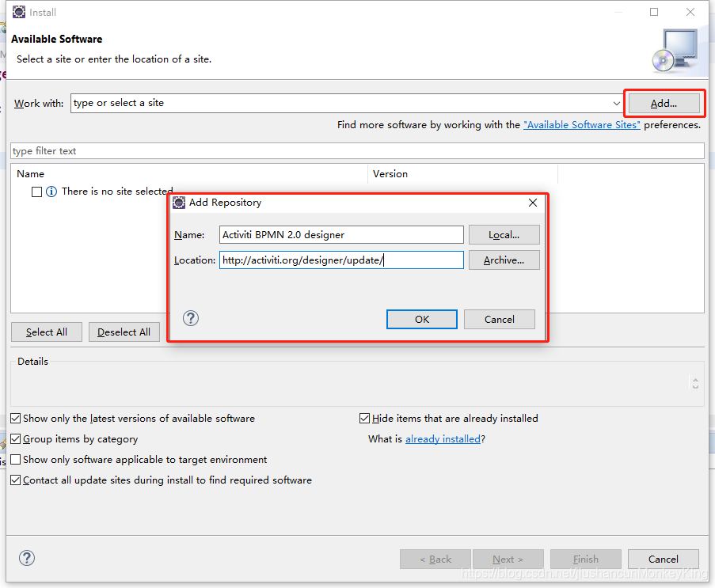The height and width of the screenshot is (588, 715).
Task: Click the Next button
Action: [508, 560]
